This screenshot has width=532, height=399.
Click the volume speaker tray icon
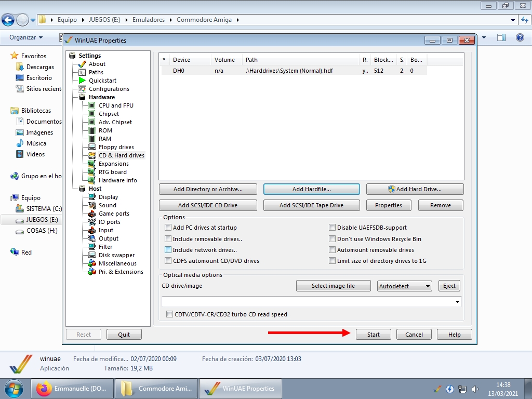[x=475, y=389]
